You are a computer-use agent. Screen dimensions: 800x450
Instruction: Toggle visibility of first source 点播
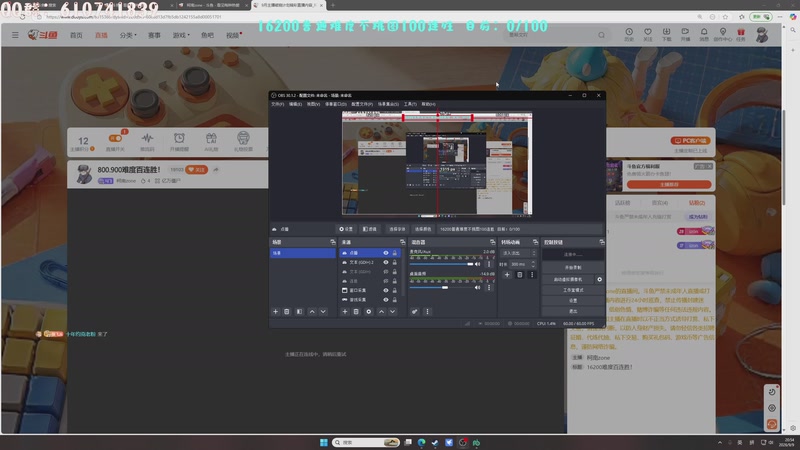point(386,253)
